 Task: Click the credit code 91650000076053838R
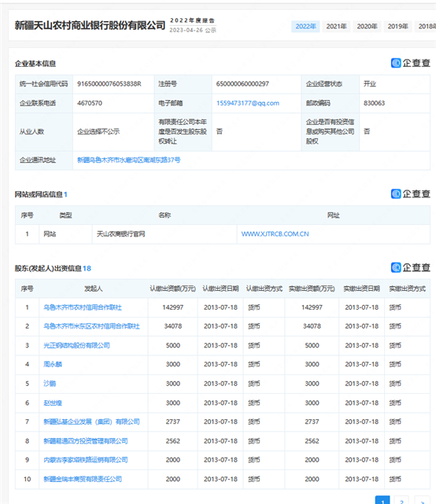point(109,84)
